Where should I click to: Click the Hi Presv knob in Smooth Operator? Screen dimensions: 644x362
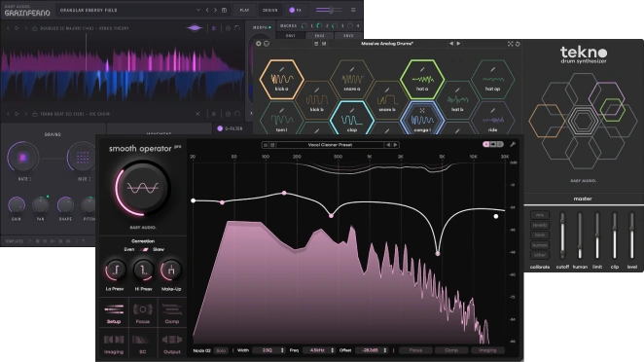tap(143, 270)
